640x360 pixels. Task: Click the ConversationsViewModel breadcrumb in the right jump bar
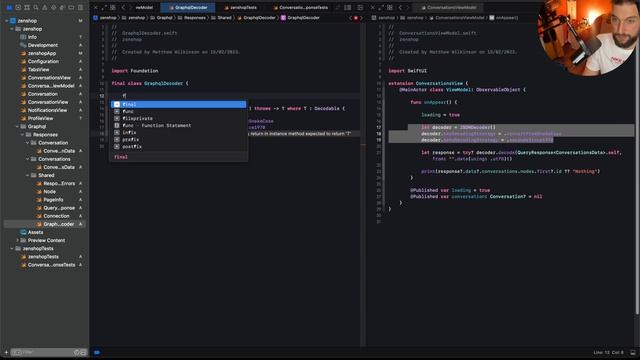(x=456, y=18)
